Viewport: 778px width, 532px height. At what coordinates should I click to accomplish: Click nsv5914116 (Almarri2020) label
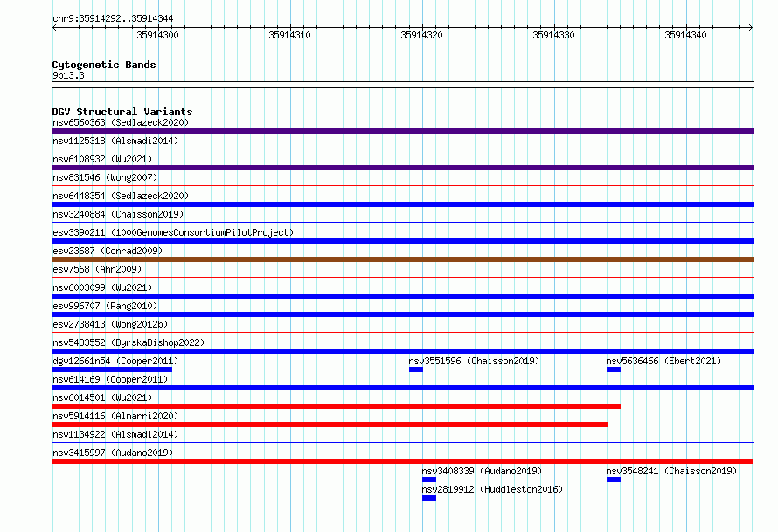[x=115, y=416]
